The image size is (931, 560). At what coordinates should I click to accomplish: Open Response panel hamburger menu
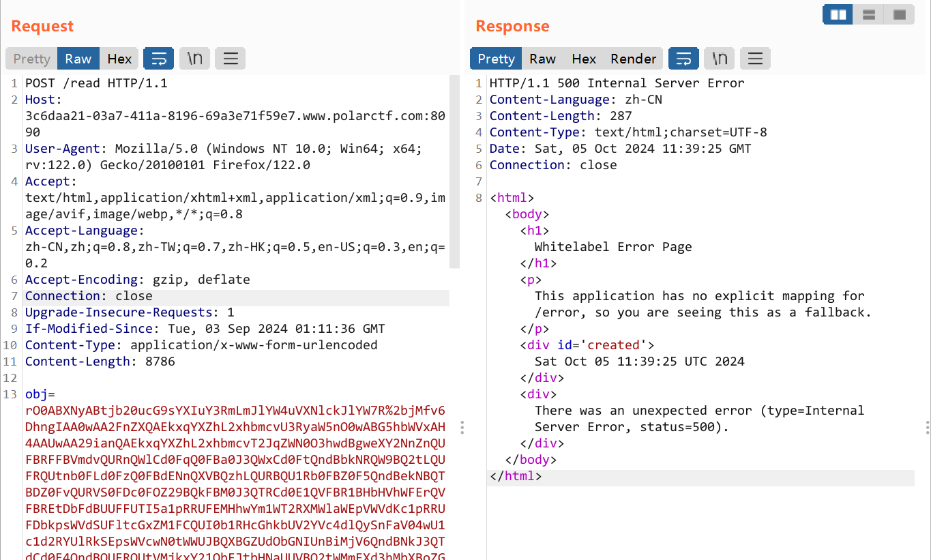coord(755,59)
